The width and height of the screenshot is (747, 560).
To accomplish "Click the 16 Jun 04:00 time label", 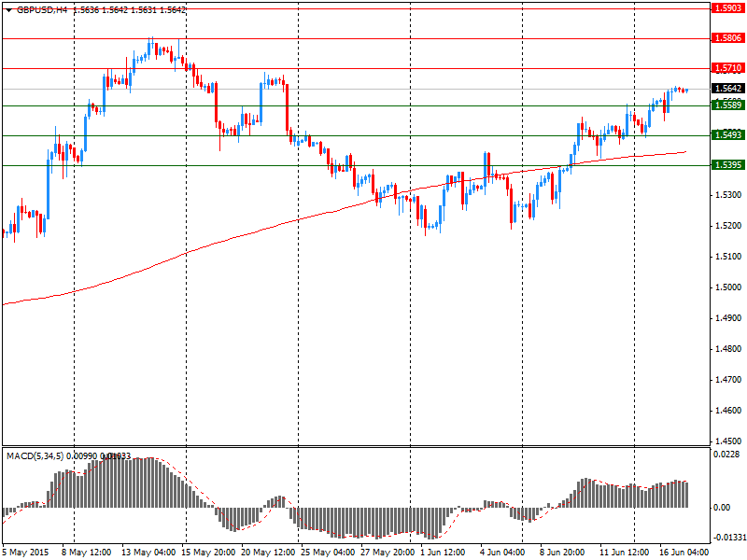I will [x=684, y=553].
